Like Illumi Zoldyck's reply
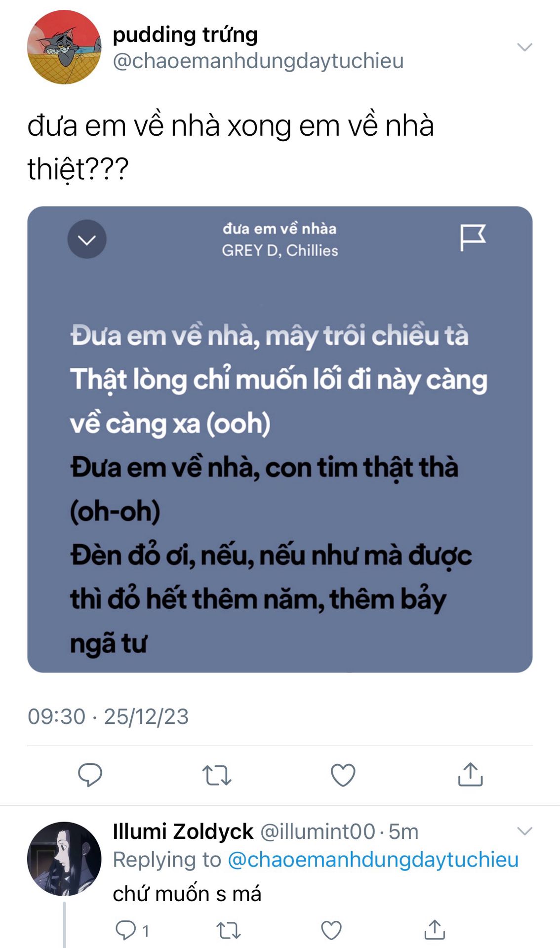Viewport: 560px width, 948px height. click(331, 931)
